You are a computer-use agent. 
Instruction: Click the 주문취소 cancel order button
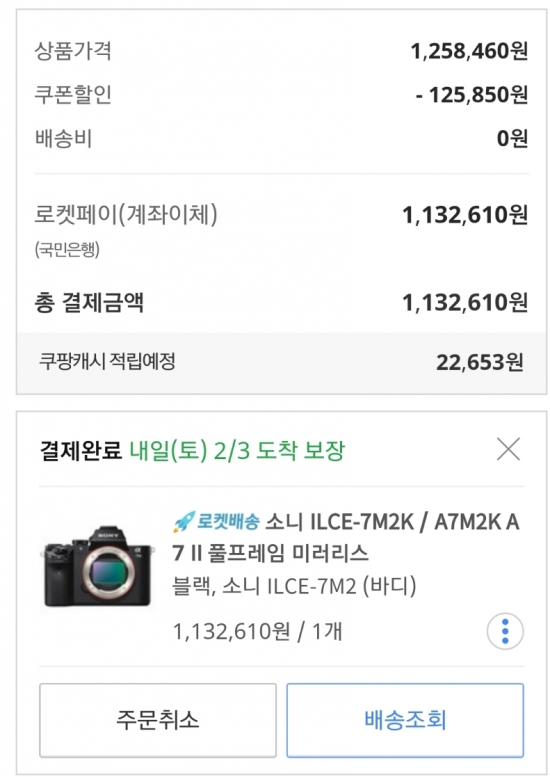pos(158,720)
